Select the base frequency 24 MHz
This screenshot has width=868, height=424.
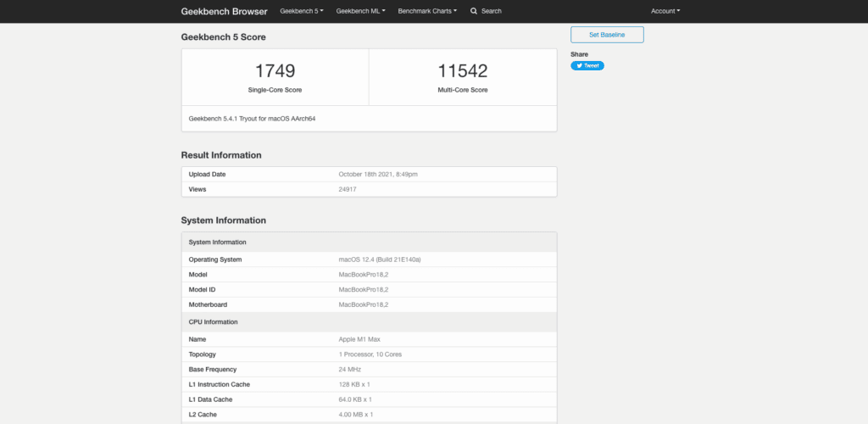(350, 369)
